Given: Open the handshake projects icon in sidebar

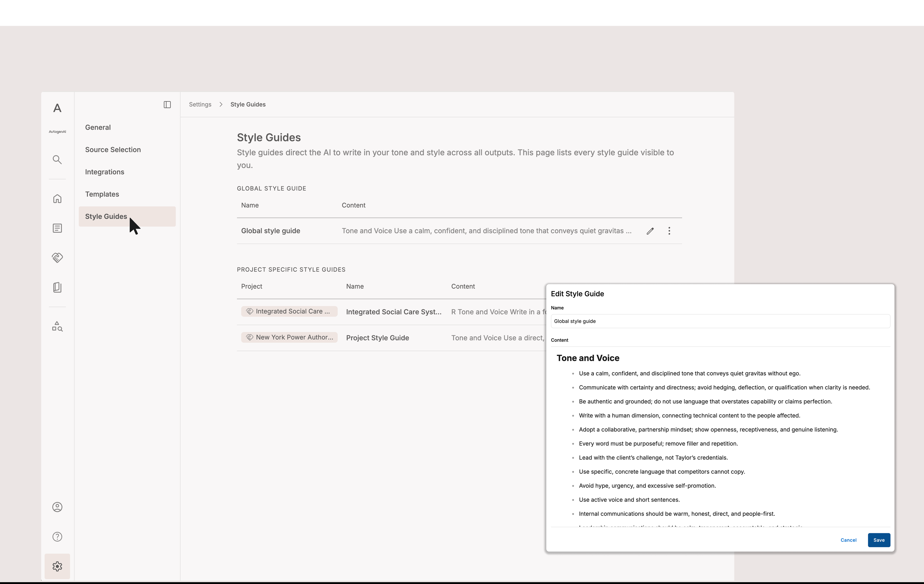Looking at the screenshot, I should tap(57, 258).
